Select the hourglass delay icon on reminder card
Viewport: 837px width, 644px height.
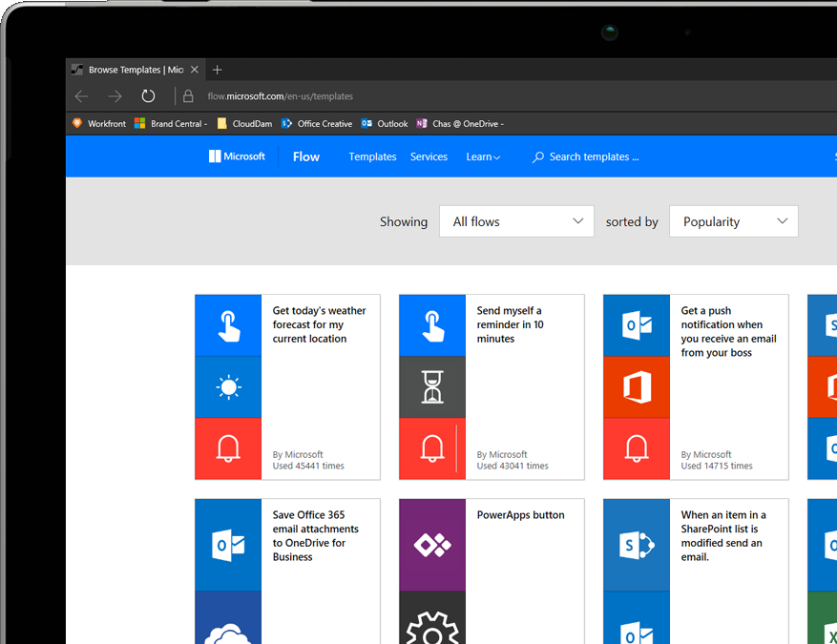[432, 386]
